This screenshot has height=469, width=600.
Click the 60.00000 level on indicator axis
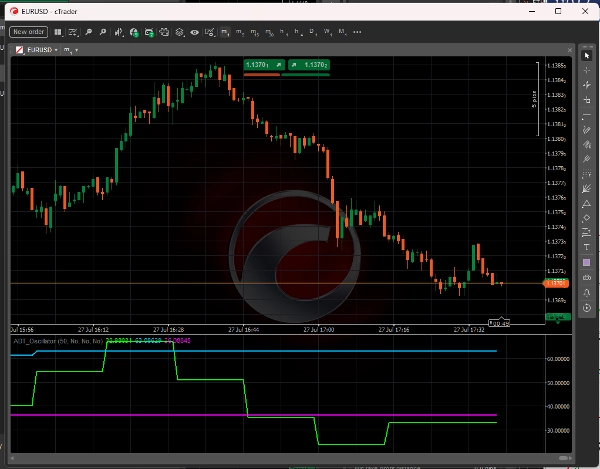pos(559,359)
